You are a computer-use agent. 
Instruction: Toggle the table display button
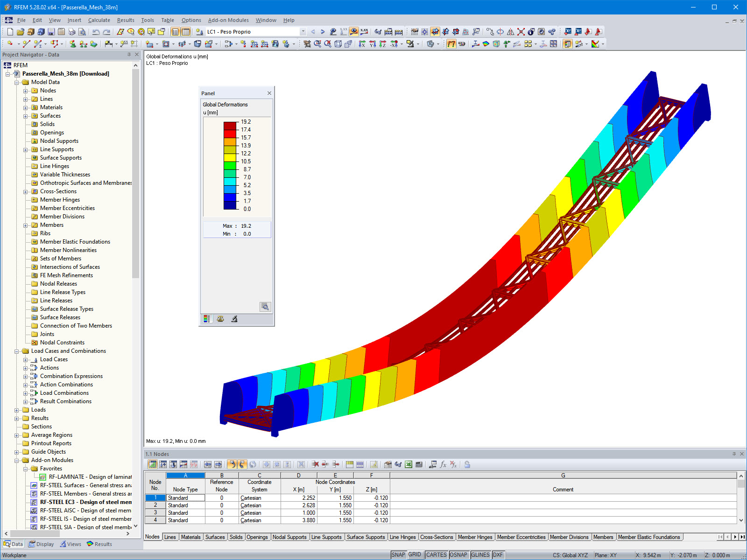pos(186,32)
